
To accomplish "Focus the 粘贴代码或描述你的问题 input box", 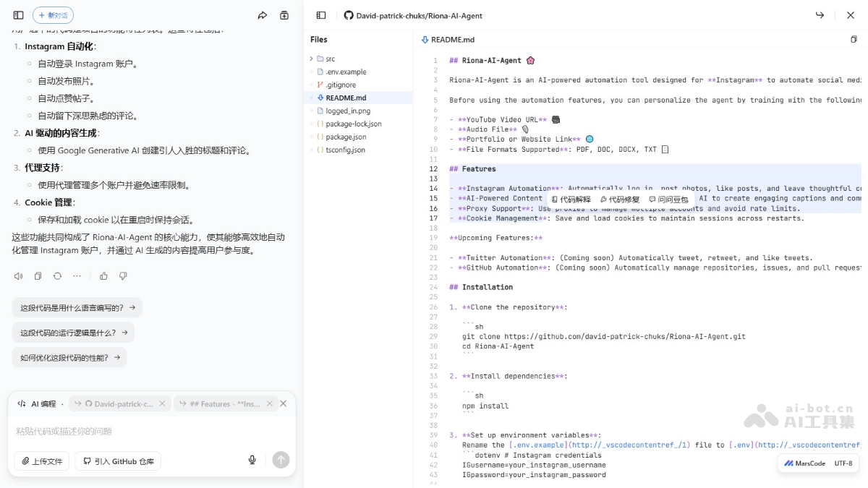I will point(145,432).
